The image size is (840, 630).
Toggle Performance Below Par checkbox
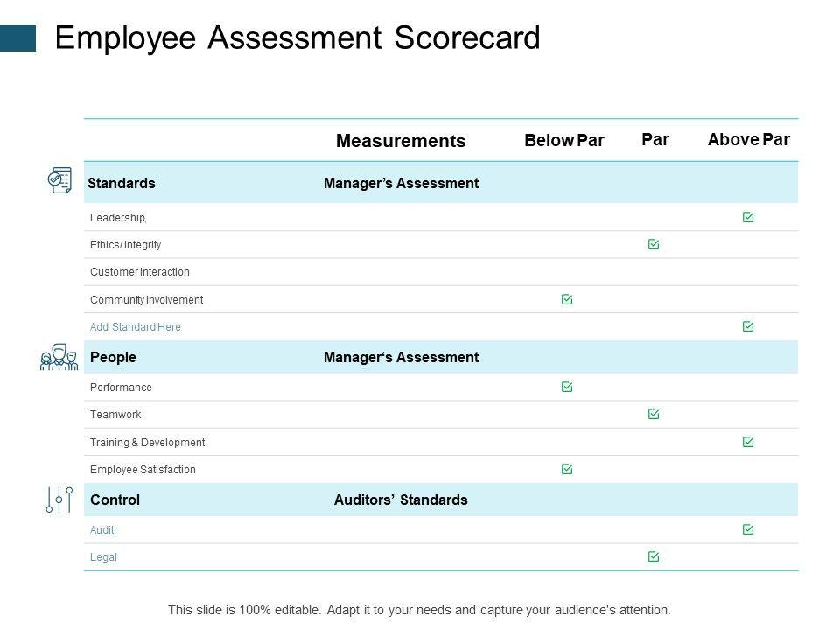[x=567, y=387]
